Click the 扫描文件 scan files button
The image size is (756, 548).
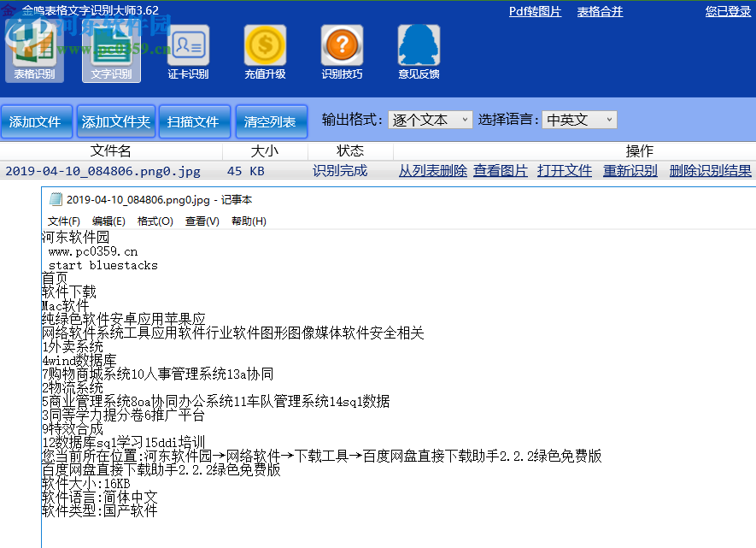[195, 121]
